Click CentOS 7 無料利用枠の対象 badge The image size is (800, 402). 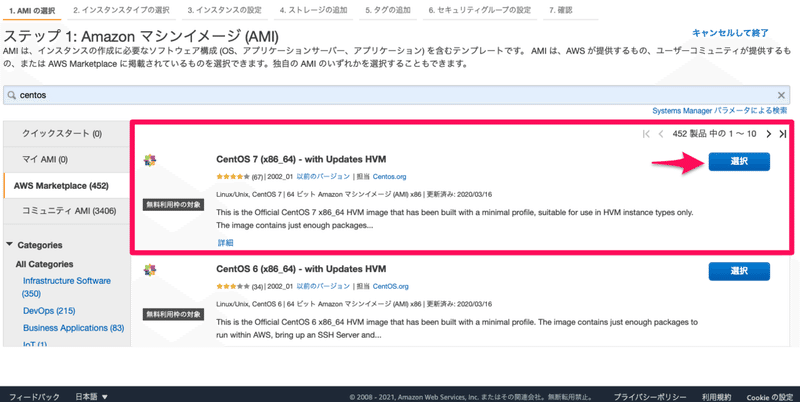(173, 205)
